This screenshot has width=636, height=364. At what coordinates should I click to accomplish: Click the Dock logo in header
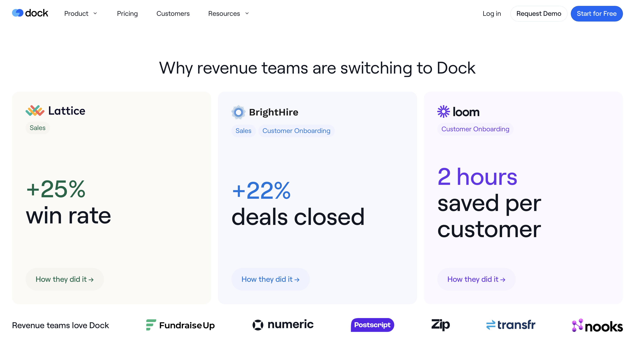pyautogui.click(x=30, y=13)
